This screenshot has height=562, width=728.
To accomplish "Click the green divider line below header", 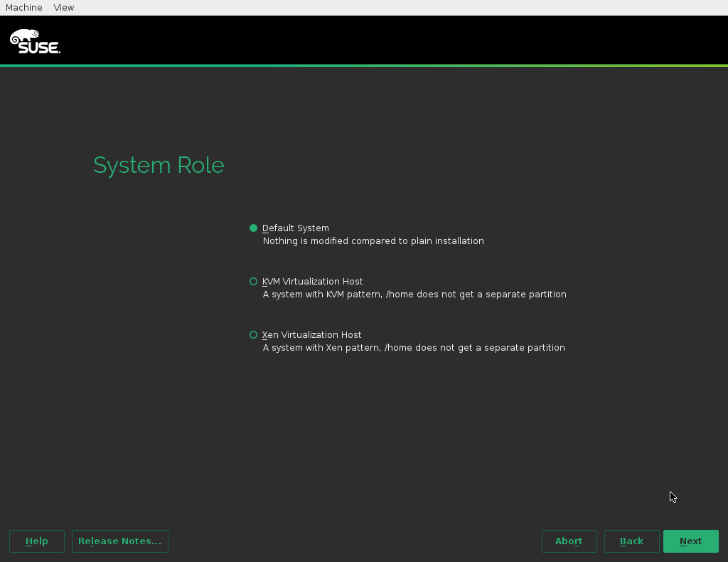I will point(364,65).
